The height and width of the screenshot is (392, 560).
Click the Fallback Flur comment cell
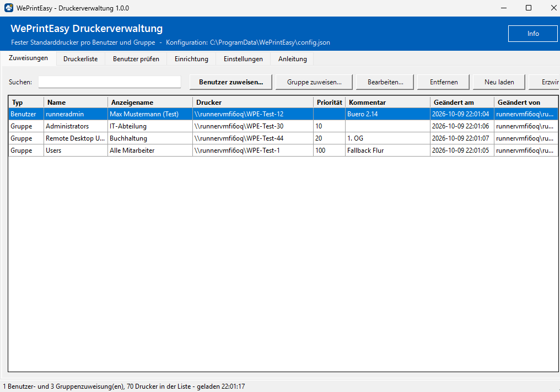(388, 151)
